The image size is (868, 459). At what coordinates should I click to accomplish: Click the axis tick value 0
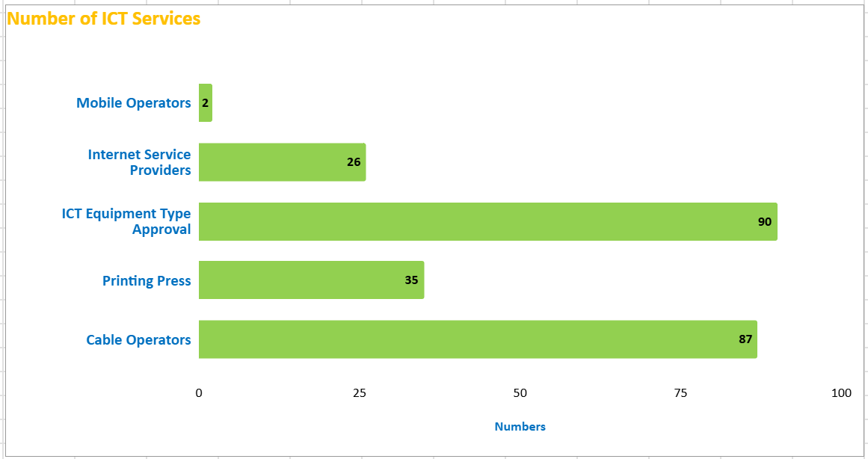pyautogui.click(x=199, y=393)
